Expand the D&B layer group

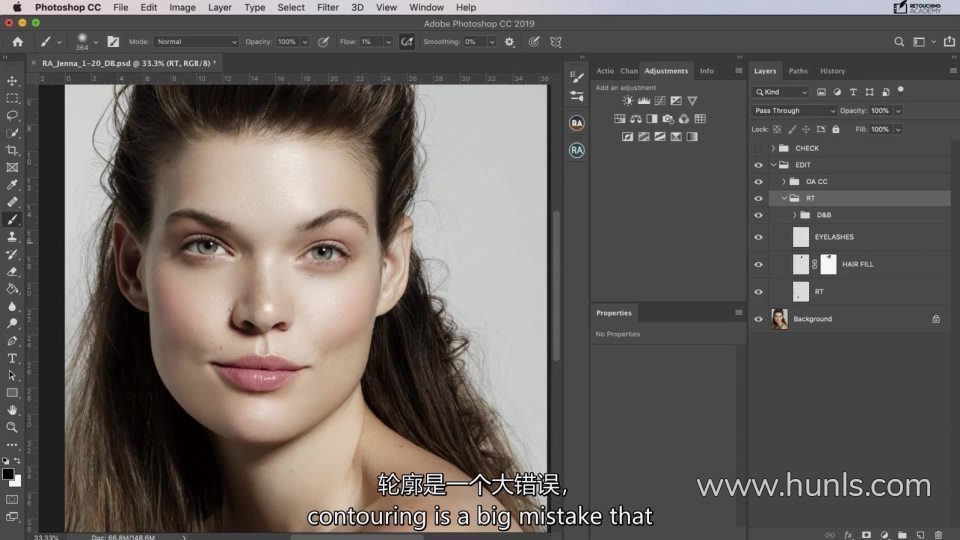pyautogui.click(x=795, y=216)
